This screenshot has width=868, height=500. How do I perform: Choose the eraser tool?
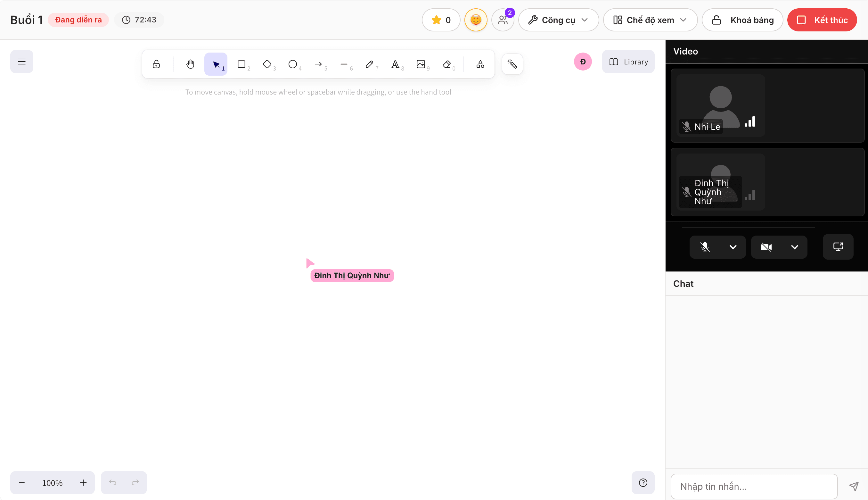(447, 64)
